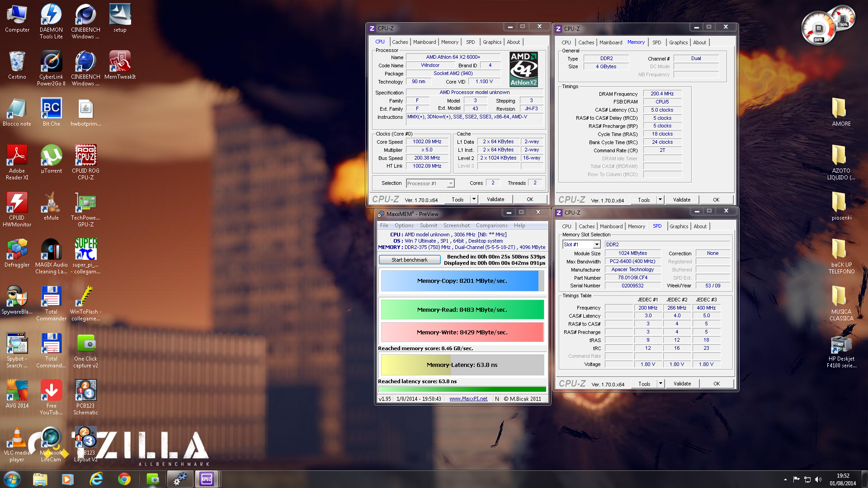Select About tab in SPD CPU-Z window
This screenshot has width=868, height=488.
click(700, 226)
